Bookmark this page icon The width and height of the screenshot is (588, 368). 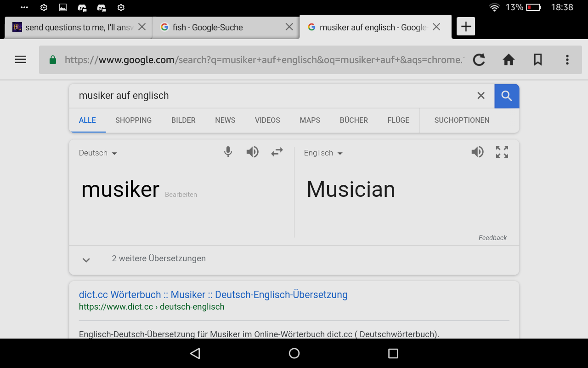coord(538,59)
